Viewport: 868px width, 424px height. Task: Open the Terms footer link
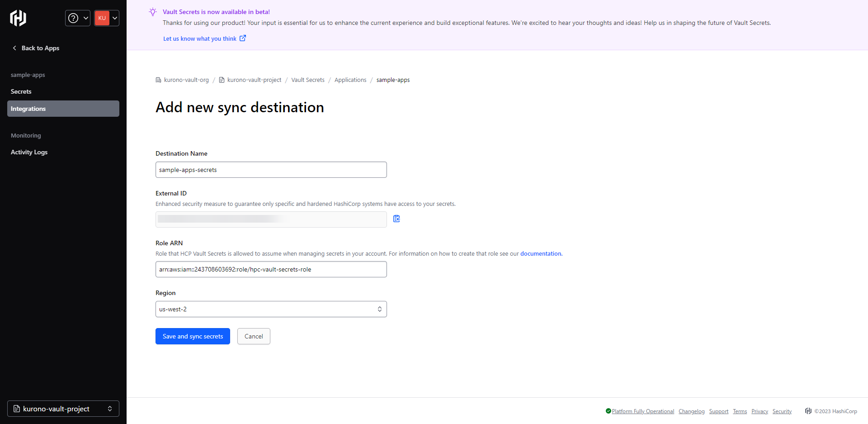740,411
